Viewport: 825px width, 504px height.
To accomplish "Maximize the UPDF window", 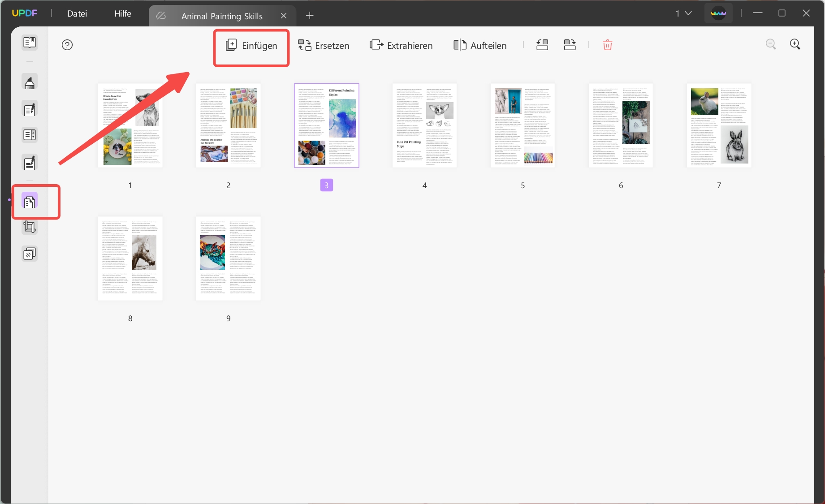I will pyautogui.click(x=782, y=13).
